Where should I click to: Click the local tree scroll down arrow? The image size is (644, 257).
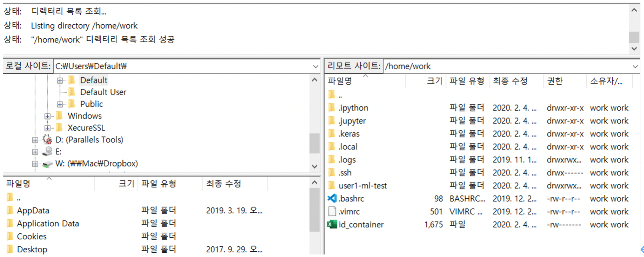click(314, 166)
